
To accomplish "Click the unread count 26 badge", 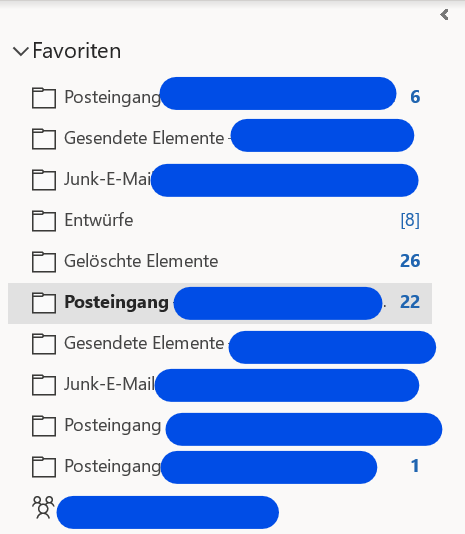I will [410, 261].
